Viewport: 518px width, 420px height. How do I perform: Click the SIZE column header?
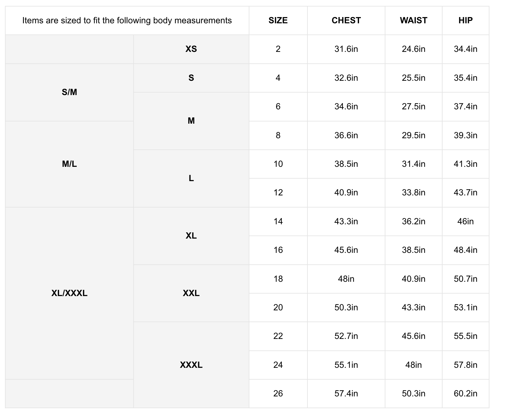(x=278, y=21)
